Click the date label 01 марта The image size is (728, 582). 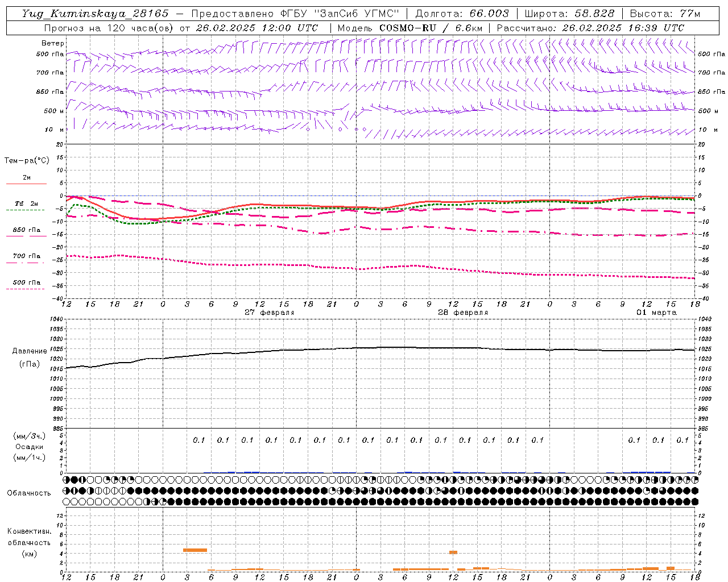656,313
